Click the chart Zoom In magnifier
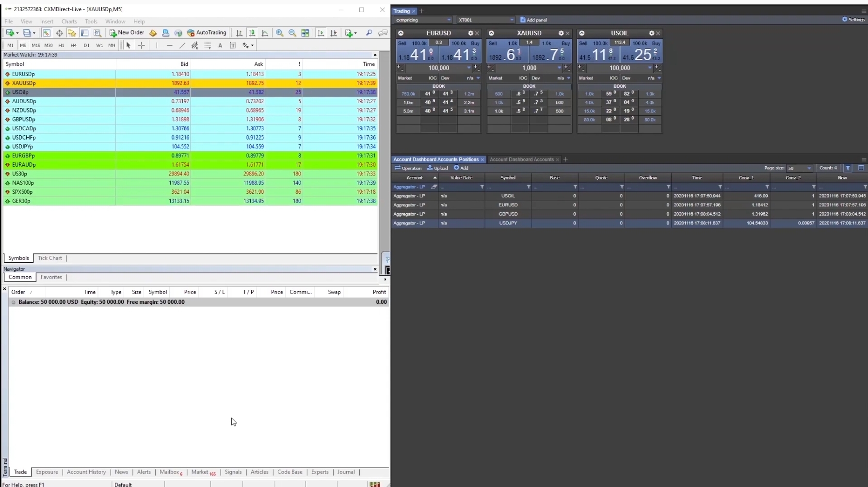The height and width of the screenshot is (487, 868). click(280, 33)
